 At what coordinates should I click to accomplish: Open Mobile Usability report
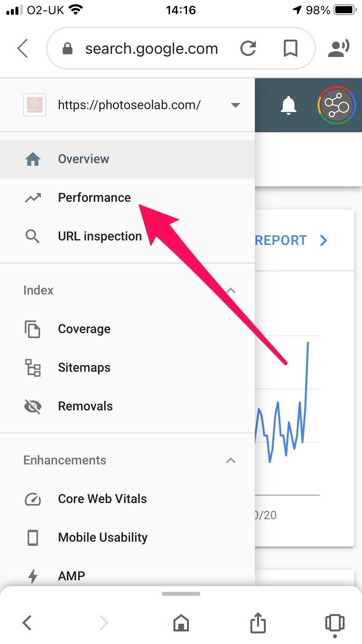[x=127, y=537]
